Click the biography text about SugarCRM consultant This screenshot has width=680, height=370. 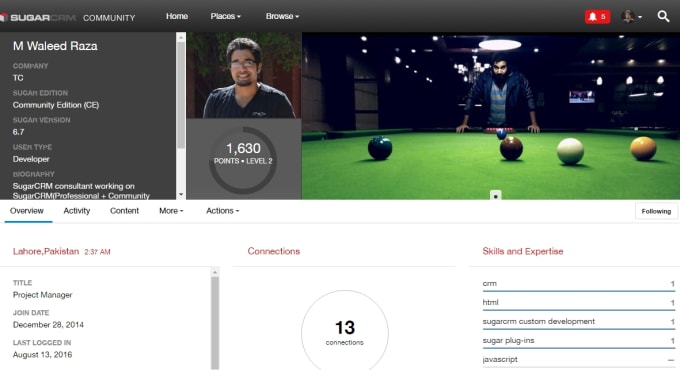pos(81,191)
